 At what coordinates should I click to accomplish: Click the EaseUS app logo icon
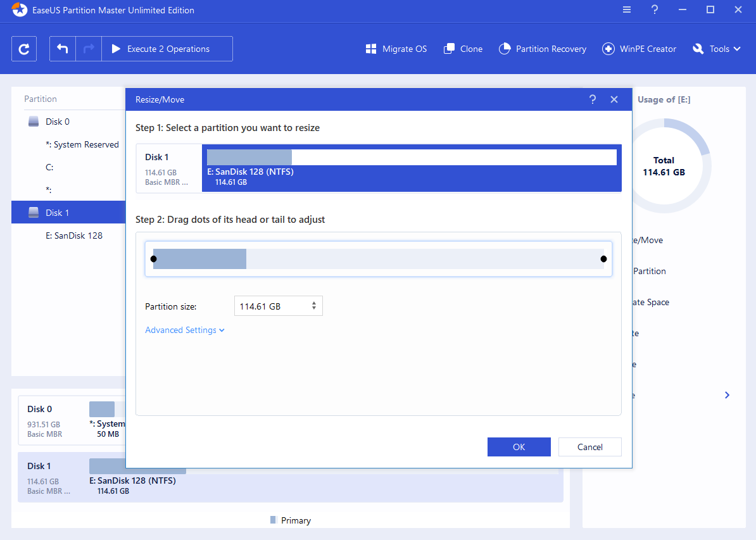pos(20,9)
